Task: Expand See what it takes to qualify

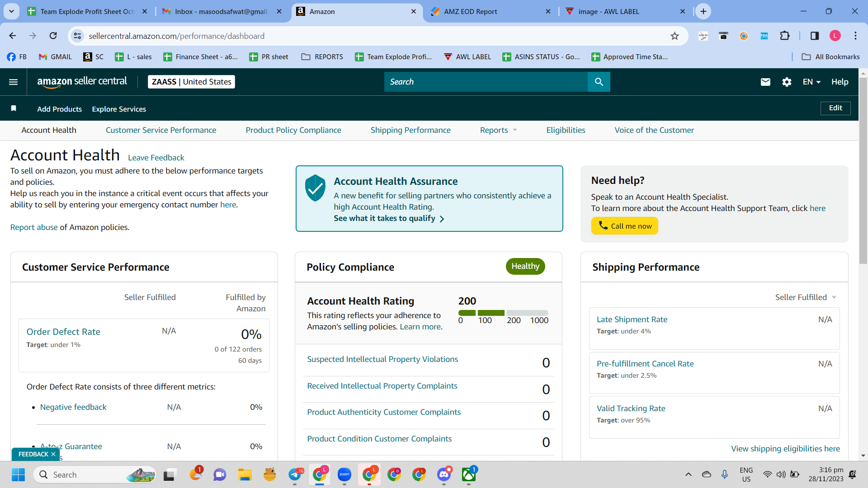Action: pyautogui.click(x=389, y=219)
